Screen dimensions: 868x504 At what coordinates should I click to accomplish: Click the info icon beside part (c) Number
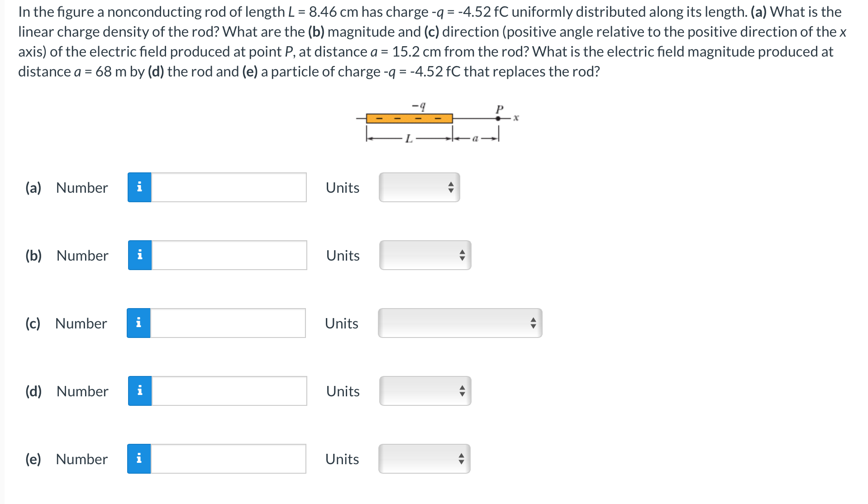click(x=139, y=323)
